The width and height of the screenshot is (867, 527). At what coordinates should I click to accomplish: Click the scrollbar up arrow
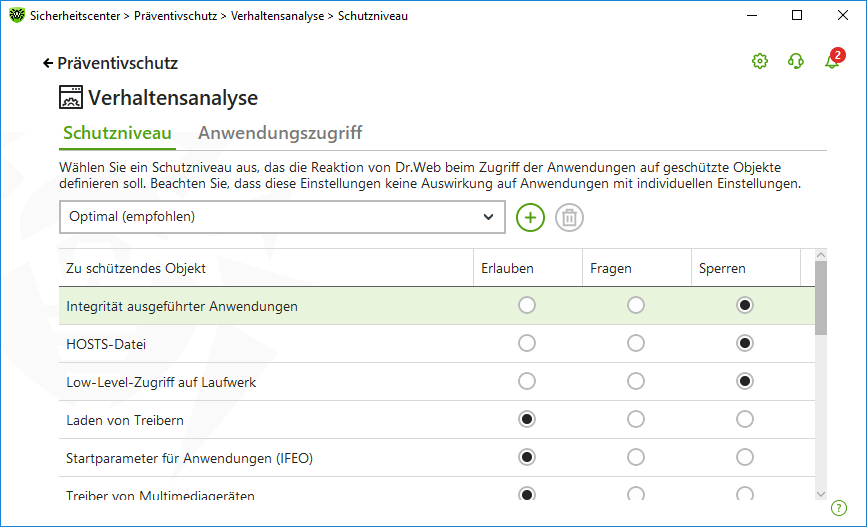click(821, 255)
